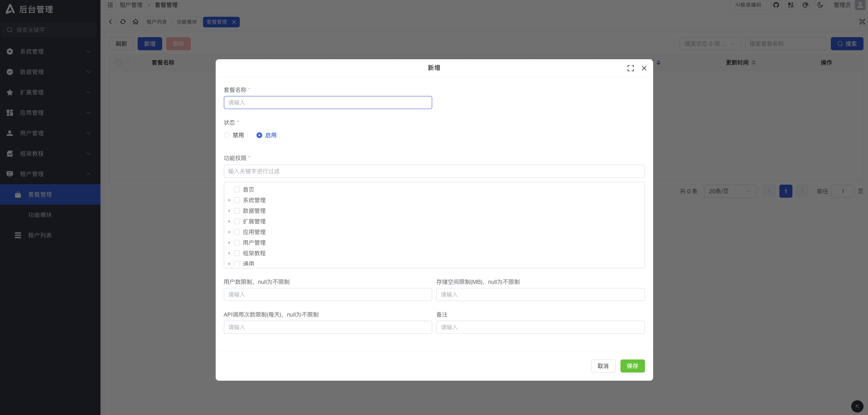This screenshot has width=868, height=415.
Task: Check the 首页 permission checkbox
Action: point(237,190)
